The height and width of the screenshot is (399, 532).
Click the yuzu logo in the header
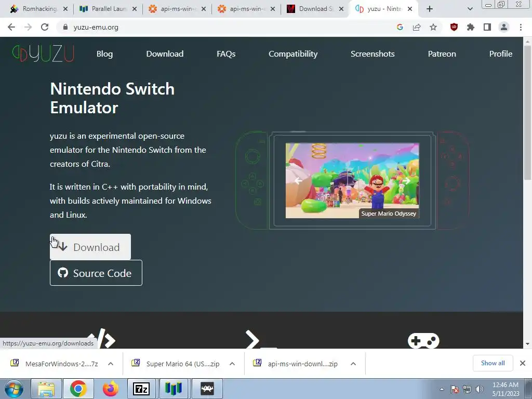coord(43,54)
